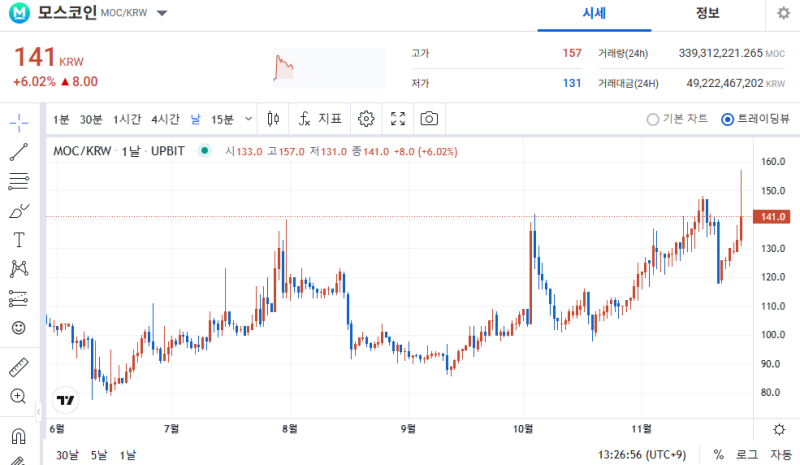The image size is (800, 465).
Task: Set date range to 5날
Action: point(99,455)
